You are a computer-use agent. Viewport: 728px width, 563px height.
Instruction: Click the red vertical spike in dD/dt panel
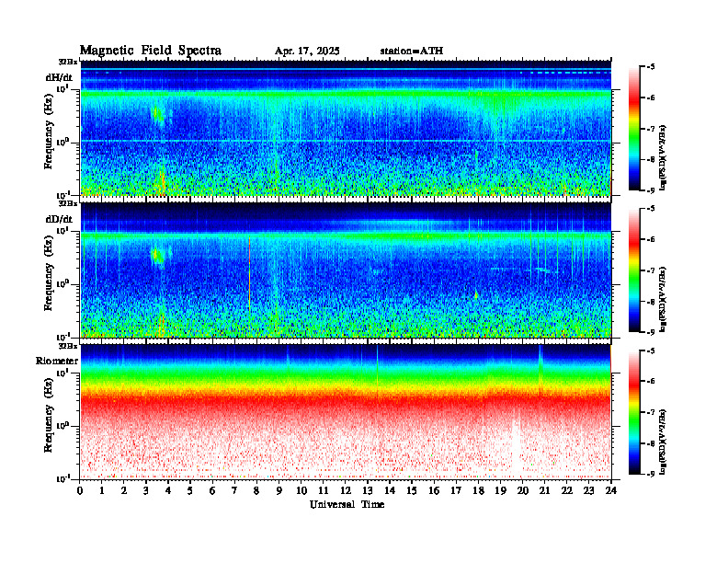pyautogui.click(x=250, y=274)
